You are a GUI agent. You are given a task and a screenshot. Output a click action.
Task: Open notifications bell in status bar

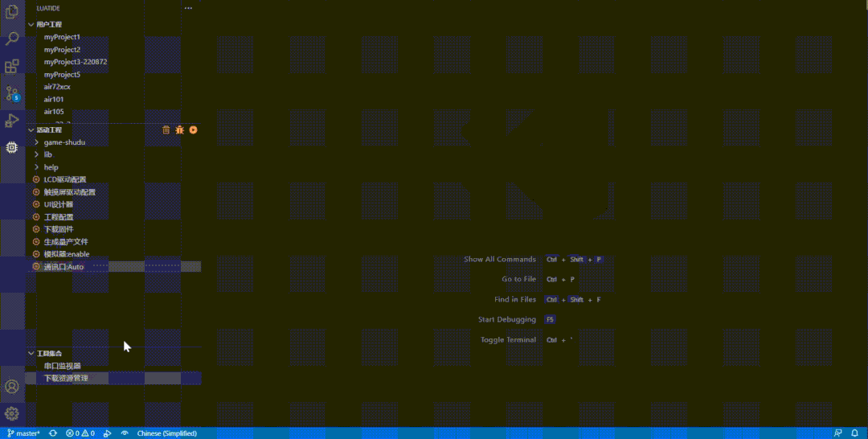[x=854, y=433]
